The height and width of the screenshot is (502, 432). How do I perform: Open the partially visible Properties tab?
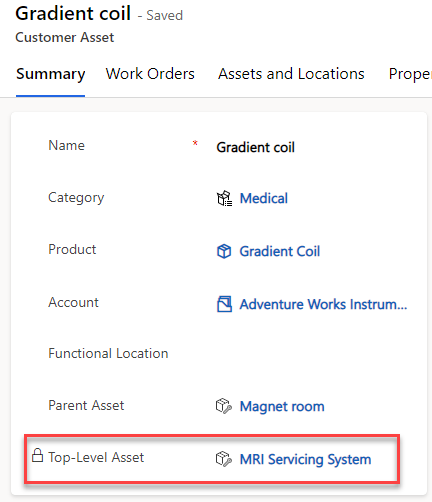point(410,74)
